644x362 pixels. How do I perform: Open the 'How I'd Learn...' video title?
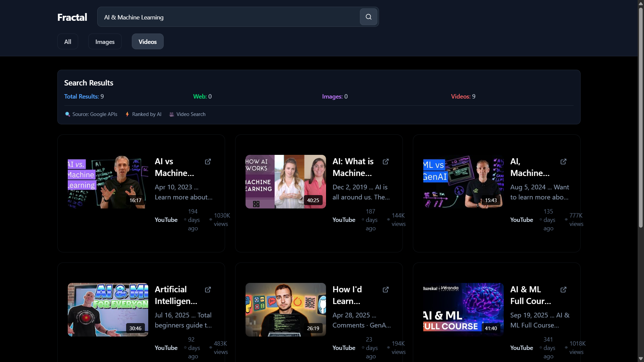(x=347, y=295)
